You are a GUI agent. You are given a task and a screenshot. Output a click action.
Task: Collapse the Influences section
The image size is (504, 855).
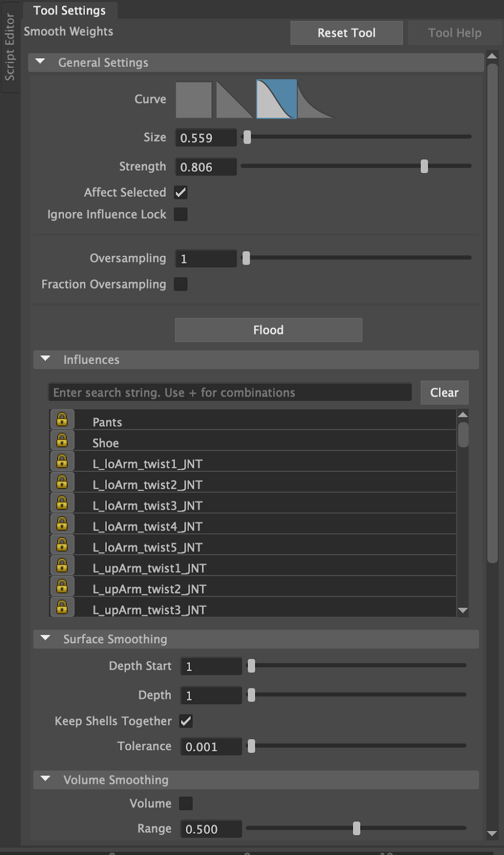point(45,359)
